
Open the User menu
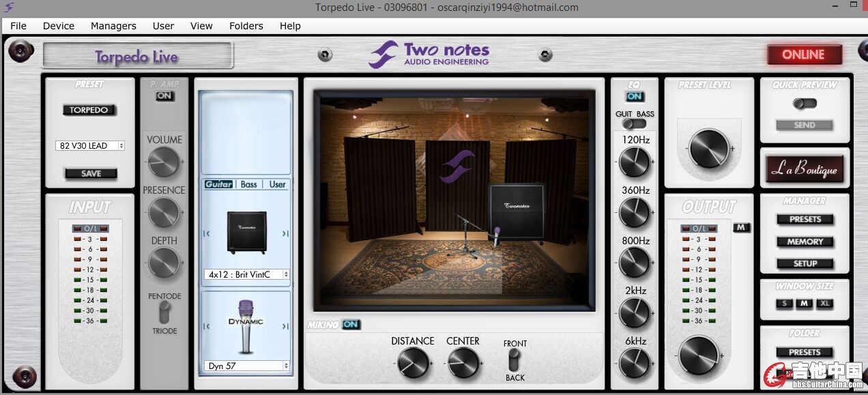point(163,26)
